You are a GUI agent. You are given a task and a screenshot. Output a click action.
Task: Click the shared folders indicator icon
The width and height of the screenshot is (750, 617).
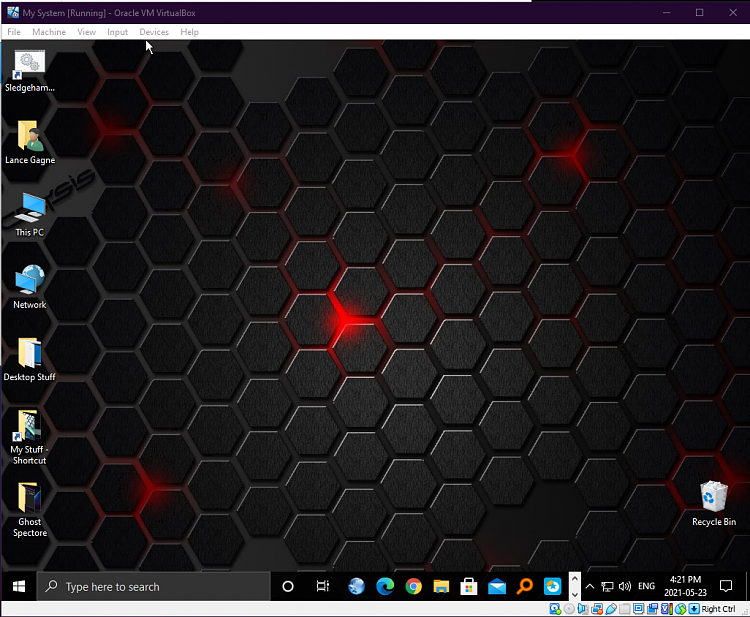click(625, 609)
